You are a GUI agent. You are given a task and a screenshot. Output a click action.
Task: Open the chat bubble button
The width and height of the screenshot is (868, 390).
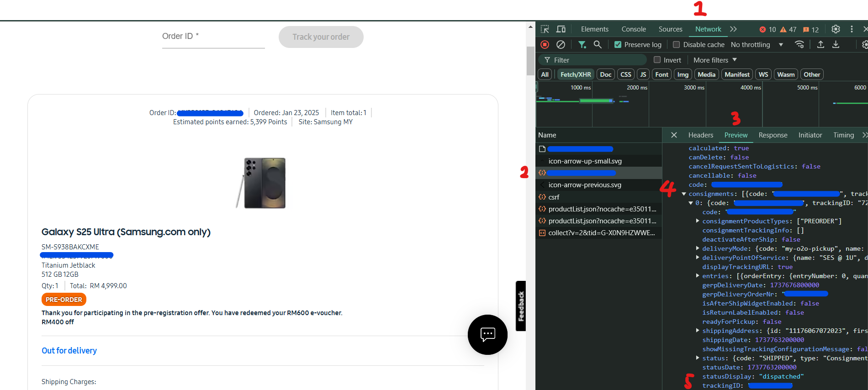(x=487, y=335)
